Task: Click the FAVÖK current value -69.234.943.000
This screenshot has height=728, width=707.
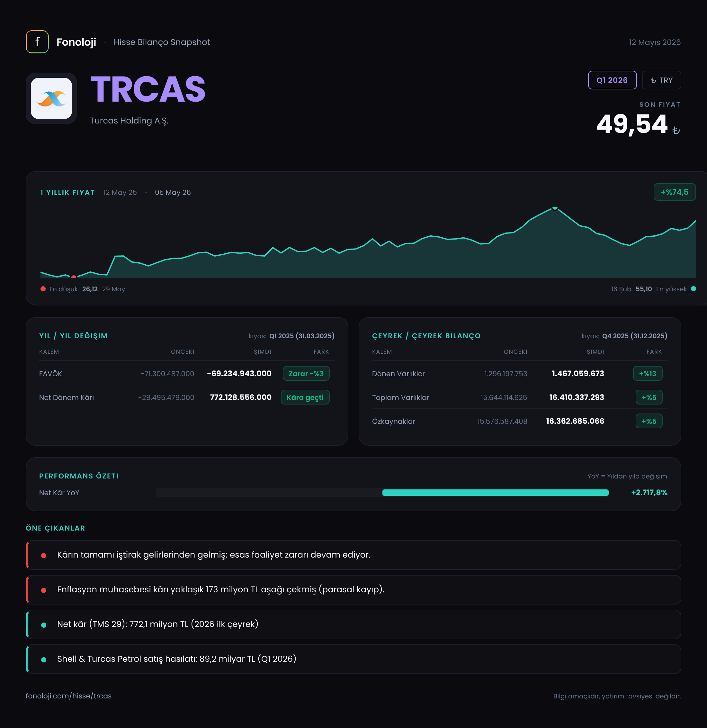Action: pos(239,373)
